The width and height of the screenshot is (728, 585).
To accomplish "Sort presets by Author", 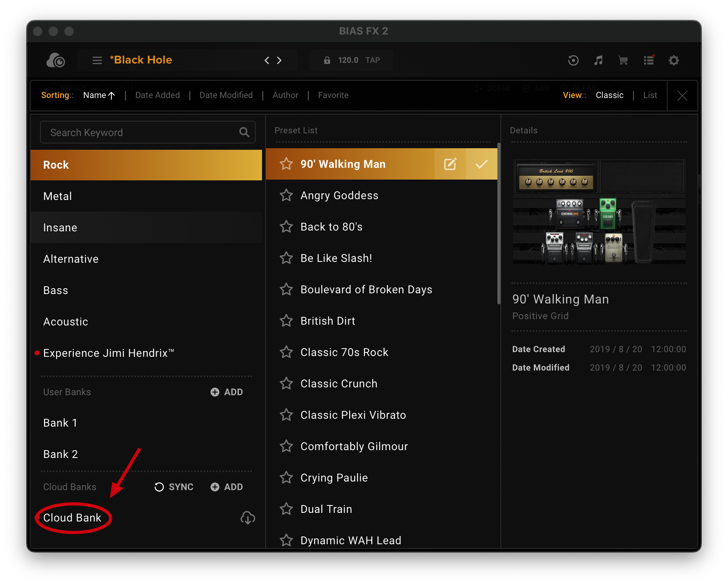I will tap(286, 95).
